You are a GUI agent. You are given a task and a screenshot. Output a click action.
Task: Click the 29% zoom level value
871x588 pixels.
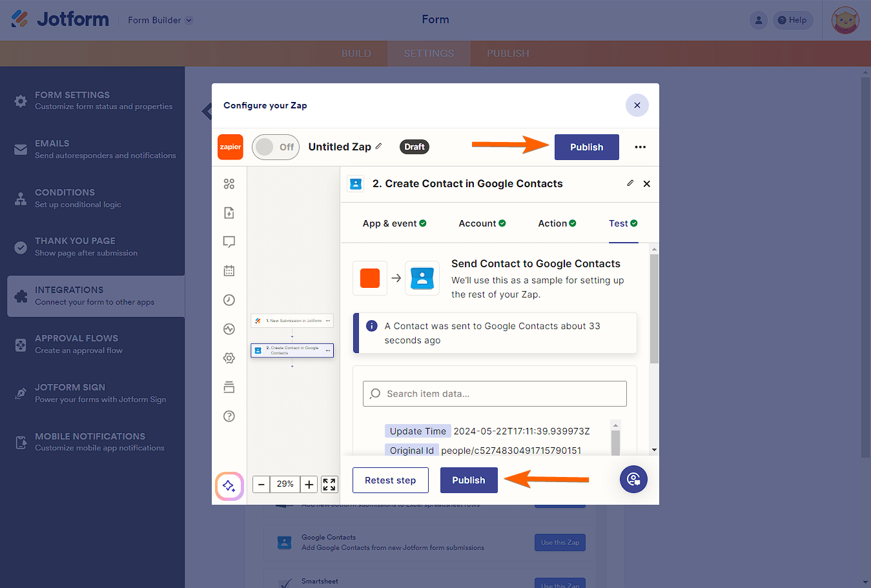pyautogui.click(x=285, y=484)
